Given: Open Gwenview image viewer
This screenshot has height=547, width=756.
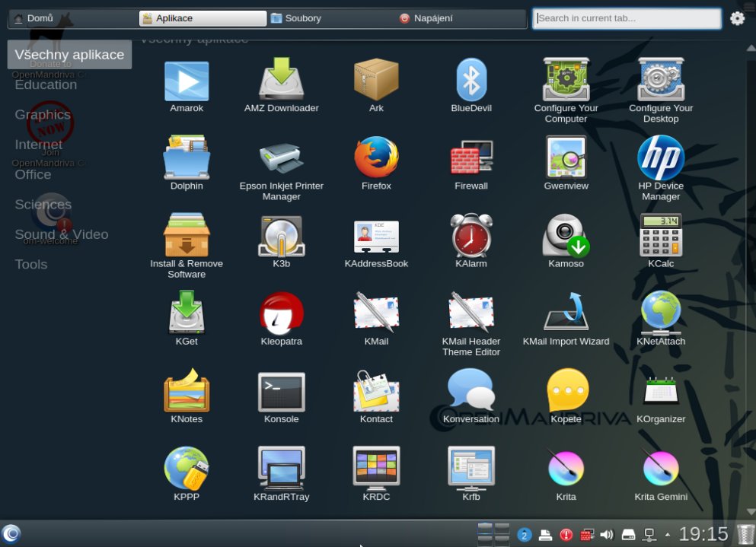Looking at the screenshot, I should [x=566, y=160].
